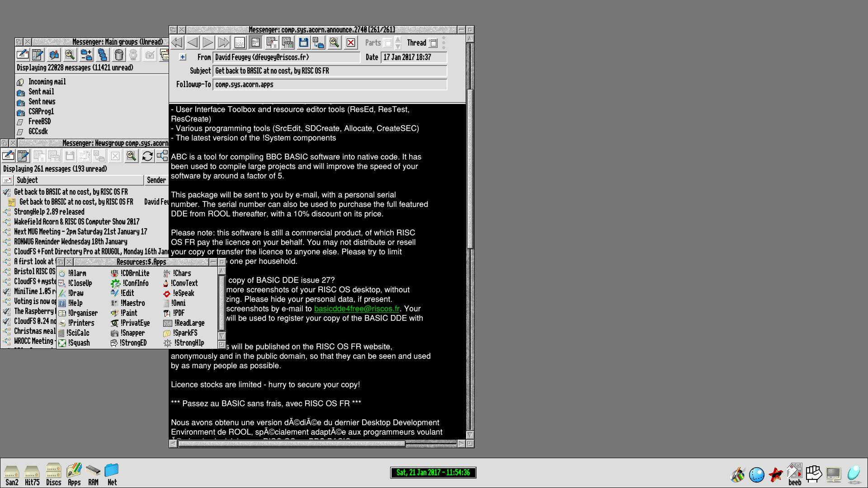This screenshot has width=868, height=488.
Task: Sort by Subject column header
Action: (x=79, y=180)
